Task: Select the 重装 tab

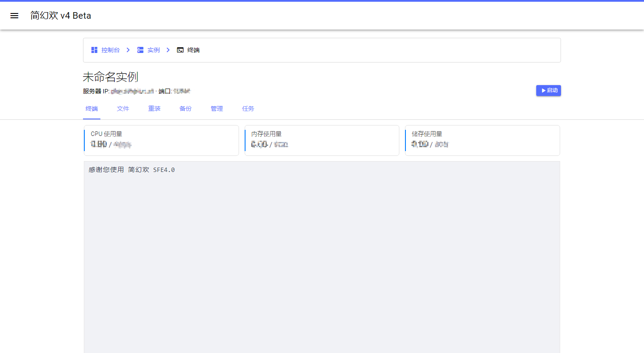Action: pyautogui.click(x=154, y=109)
